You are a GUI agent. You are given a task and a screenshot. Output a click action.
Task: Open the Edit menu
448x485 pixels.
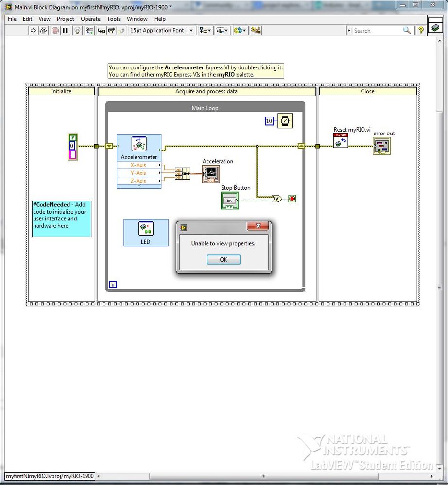click(27, 19)
